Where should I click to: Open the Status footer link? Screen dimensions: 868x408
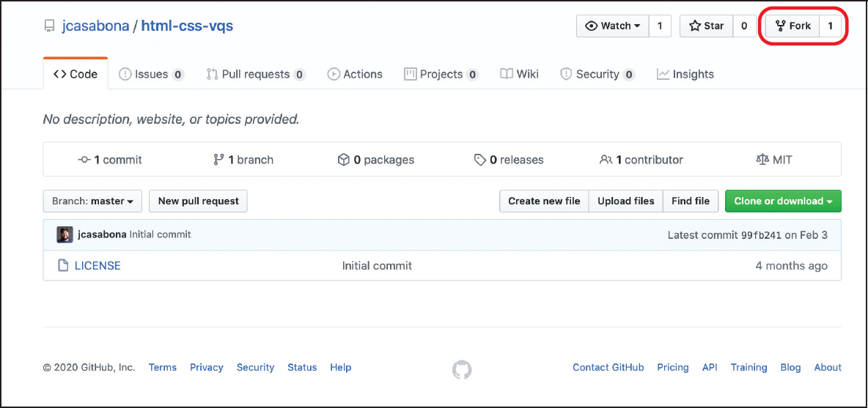pos(302,367)
